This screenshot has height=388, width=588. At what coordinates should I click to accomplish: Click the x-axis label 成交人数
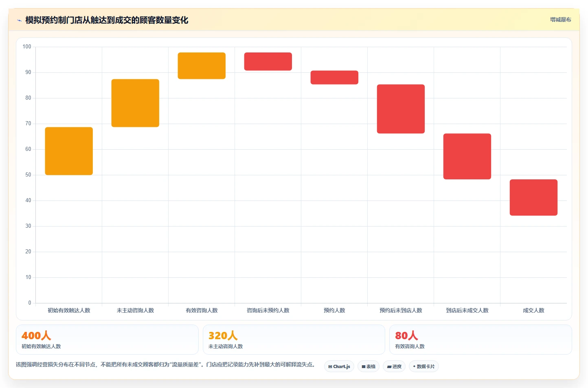533,310
